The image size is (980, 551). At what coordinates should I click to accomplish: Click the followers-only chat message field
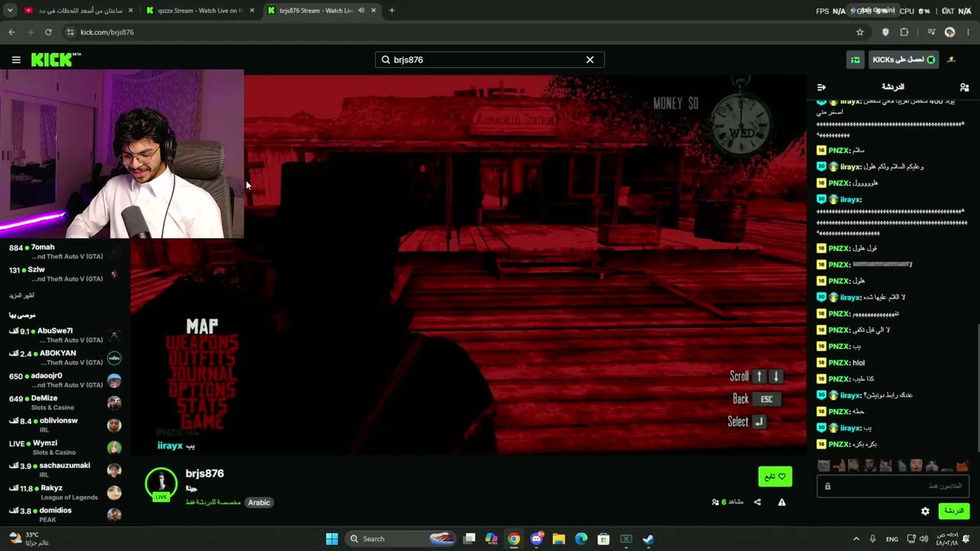pos(893,486)
